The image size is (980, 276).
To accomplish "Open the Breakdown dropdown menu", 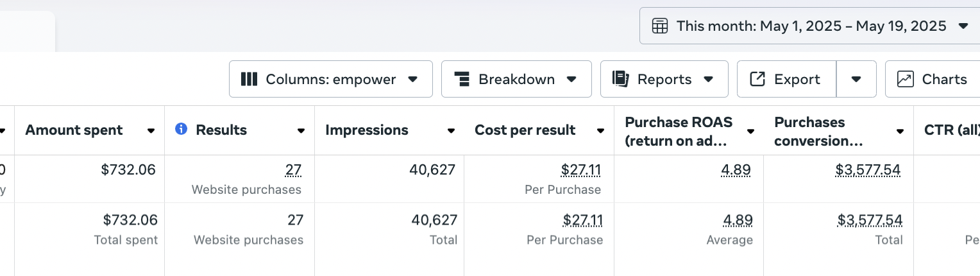I will click(571, 80).
